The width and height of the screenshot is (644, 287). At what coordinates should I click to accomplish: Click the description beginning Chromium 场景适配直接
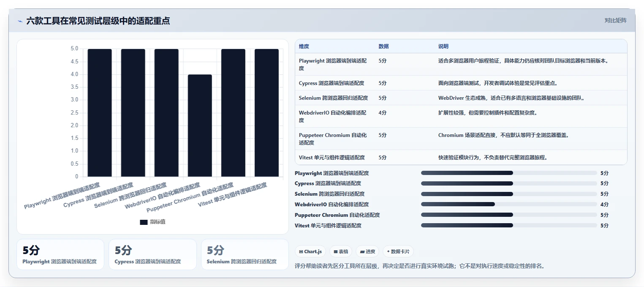point(503,135)
